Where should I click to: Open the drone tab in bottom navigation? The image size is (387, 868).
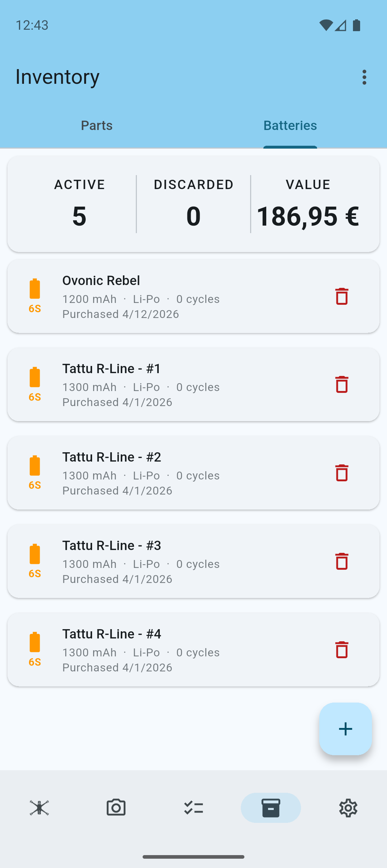39,808
